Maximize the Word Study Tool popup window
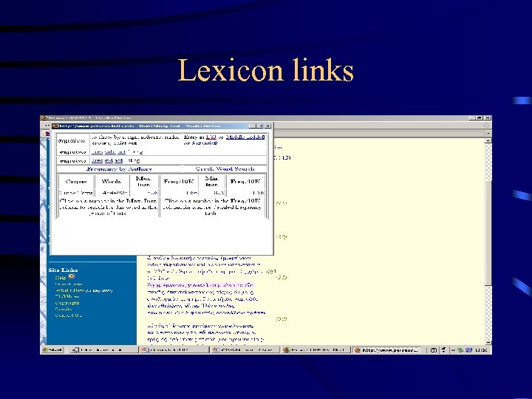532x399 pixels. click(x=261, y=126)
